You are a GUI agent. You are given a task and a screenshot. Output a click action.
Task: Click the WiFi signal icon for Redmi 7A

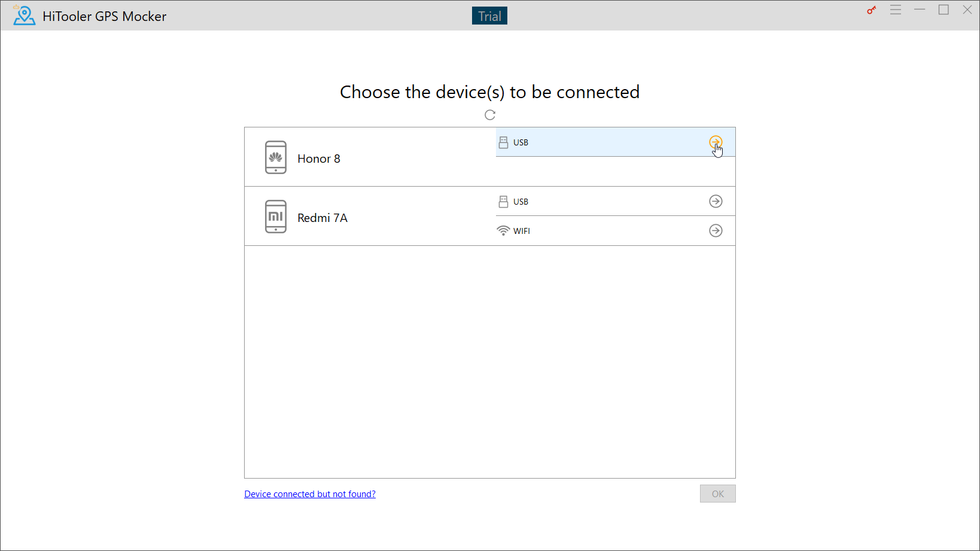tap(503, 231)
